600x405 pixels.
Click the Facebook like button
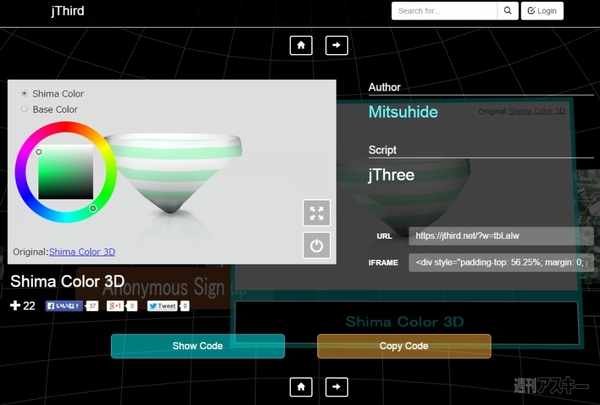click(x=64, y=306)
